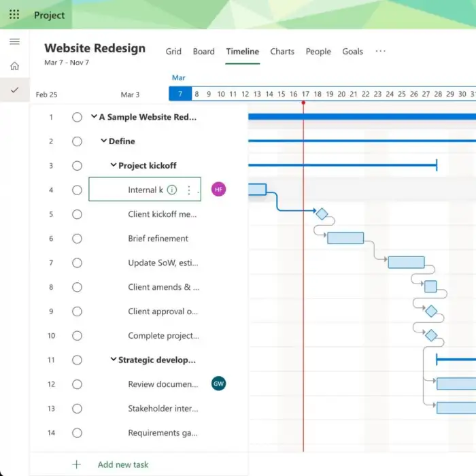Click the Client approval milestone diamond

430,311
